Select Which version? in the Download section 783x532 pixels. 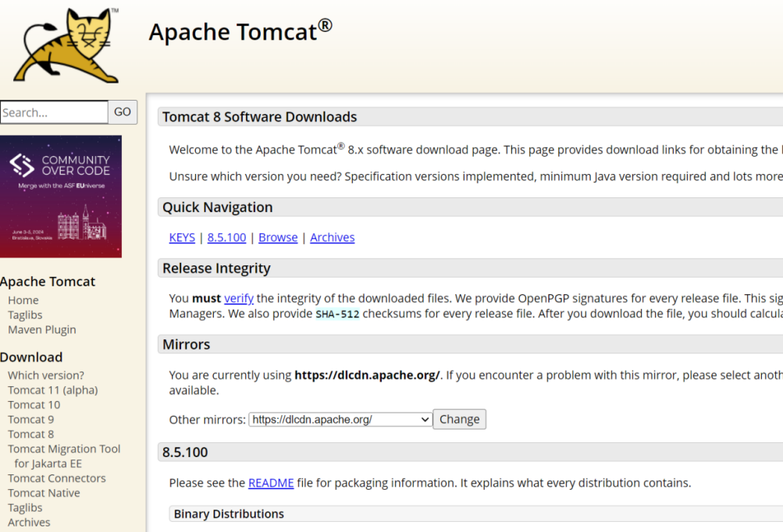point(46,375)
